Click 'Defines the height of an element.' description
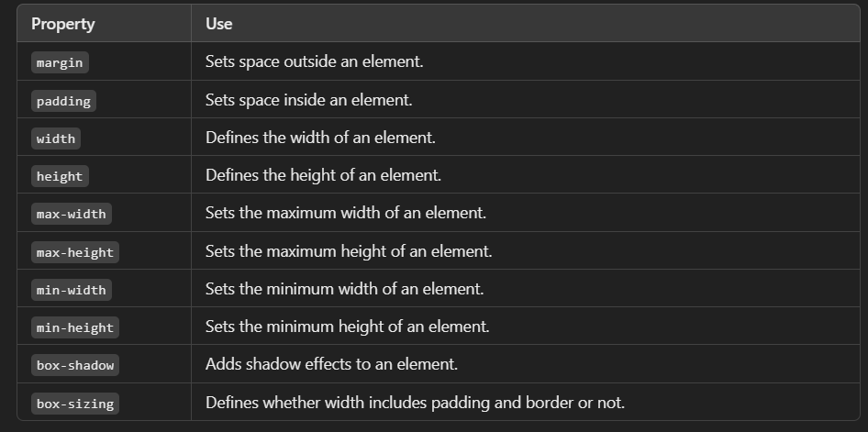The image size is (868, 432). (x=323, y=175)
